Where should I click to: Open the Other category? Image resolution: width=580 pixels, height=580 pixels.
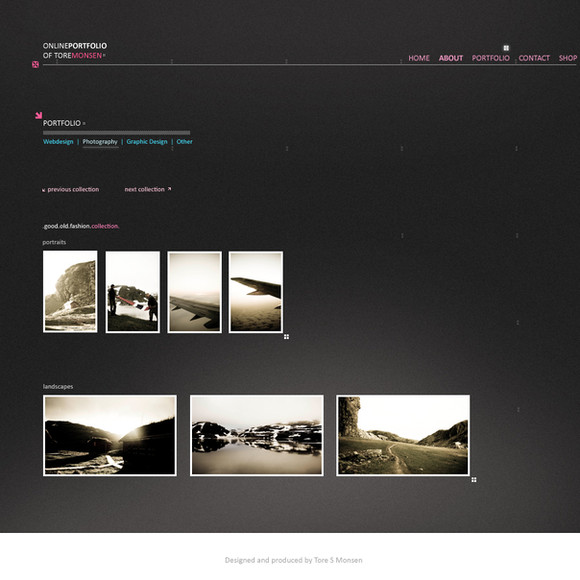[184, 142]
